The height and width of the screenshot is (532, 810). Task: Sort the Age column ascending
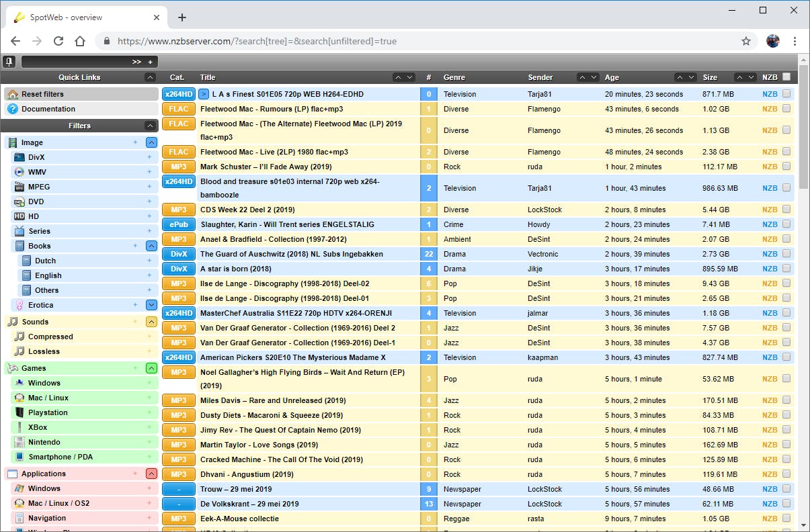click(680, 77)
